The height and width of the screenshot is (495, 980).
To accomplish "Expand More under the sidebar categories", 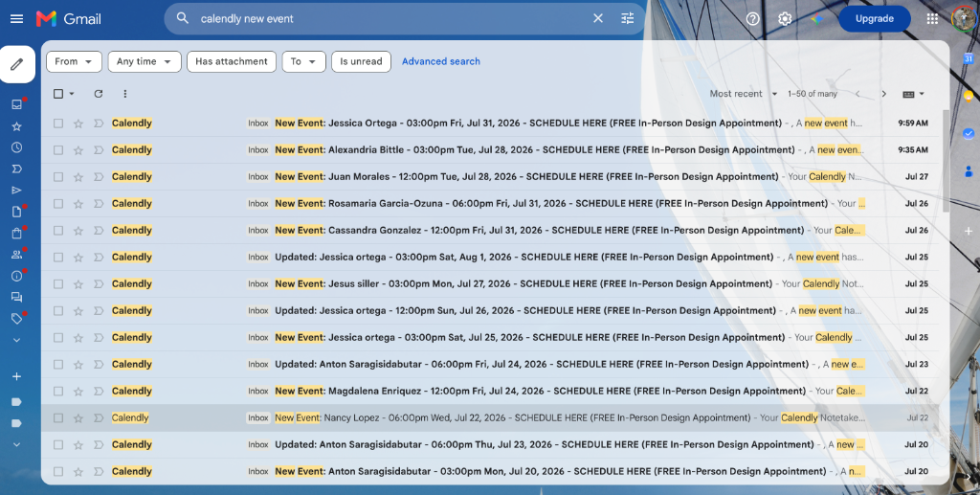I will [17, 340].
